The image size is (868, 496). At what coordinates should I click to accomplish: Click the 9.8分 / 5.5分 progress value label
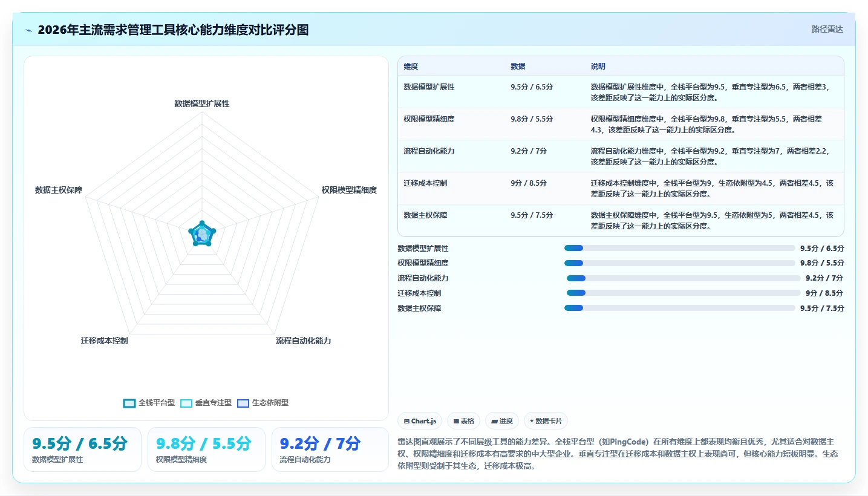point(822,263)
